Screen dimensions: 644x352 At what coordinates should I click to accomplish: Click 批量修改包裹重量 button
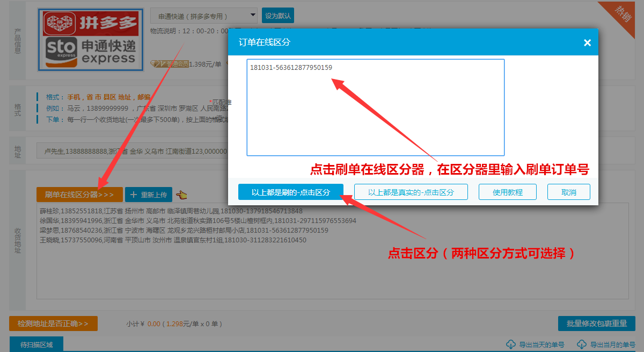point(596,324)
